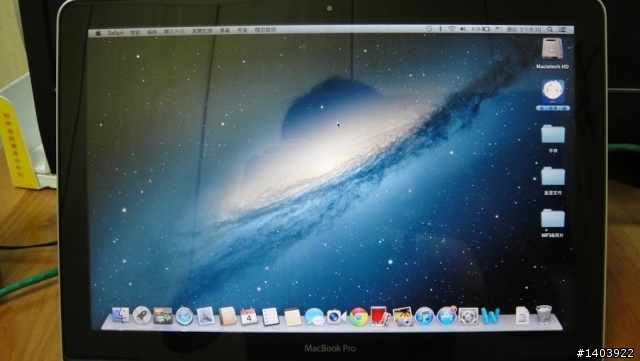The image size is (640, 361).
Task: Open blue W app in Dock
Action: pyautogui.click(x=490, y=316)
